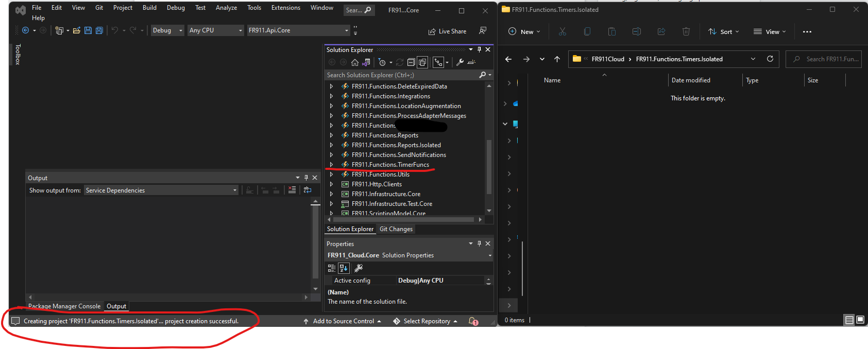This screenshot has height=349, width=868.
Task: Open View menu in File Explorer
Action: tap(770, 31)
